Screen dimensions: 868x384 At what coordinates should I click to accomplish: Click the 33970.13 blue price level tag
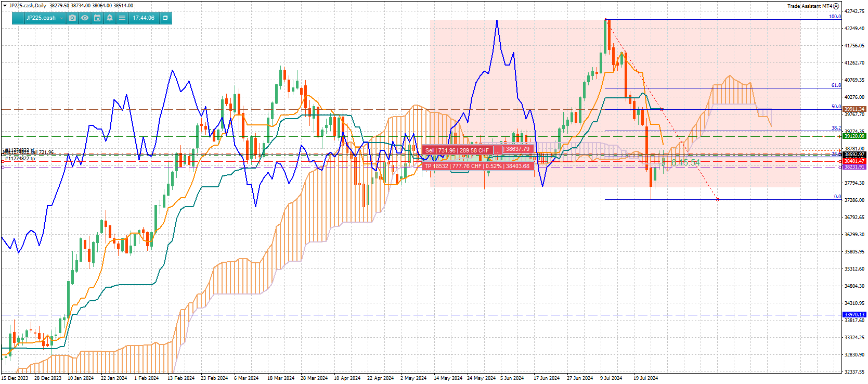click(854, 315)
